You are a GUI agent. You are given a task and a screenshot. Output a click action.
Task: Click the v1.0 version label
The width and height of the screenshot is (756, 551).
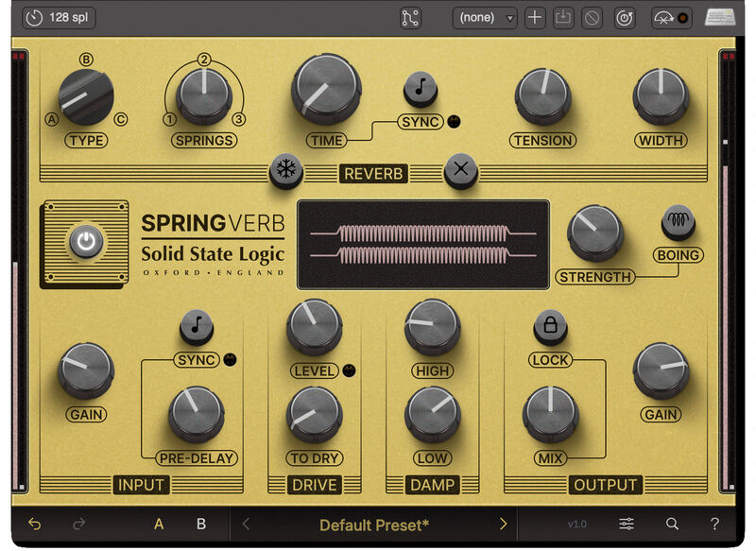577,524
